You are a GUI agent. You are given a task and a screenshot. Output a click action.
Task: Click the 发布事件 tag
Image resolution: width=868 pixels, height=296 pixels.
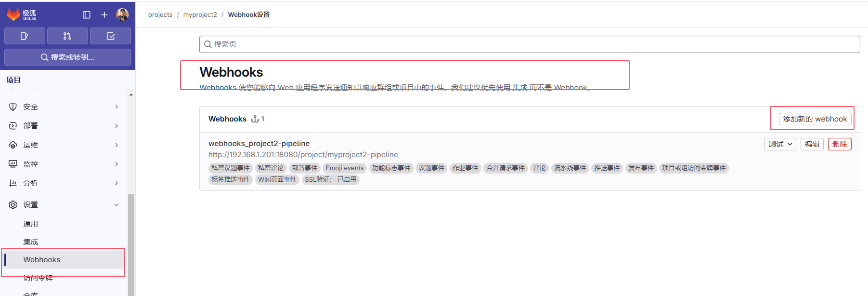[641, 168]
